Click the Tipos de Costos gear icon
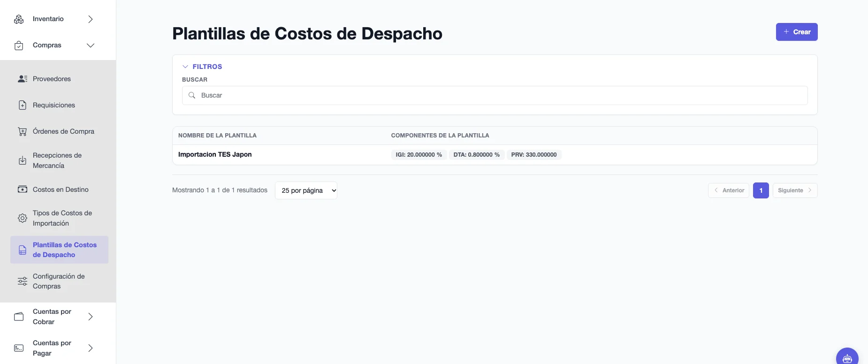 pyautogui.click(x=23, y=218)
